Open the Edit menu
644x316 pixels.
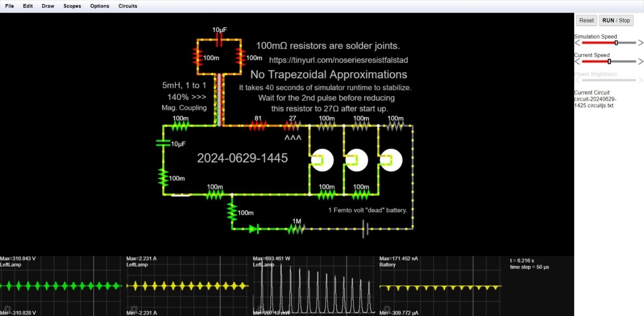[x=28, y=6]
